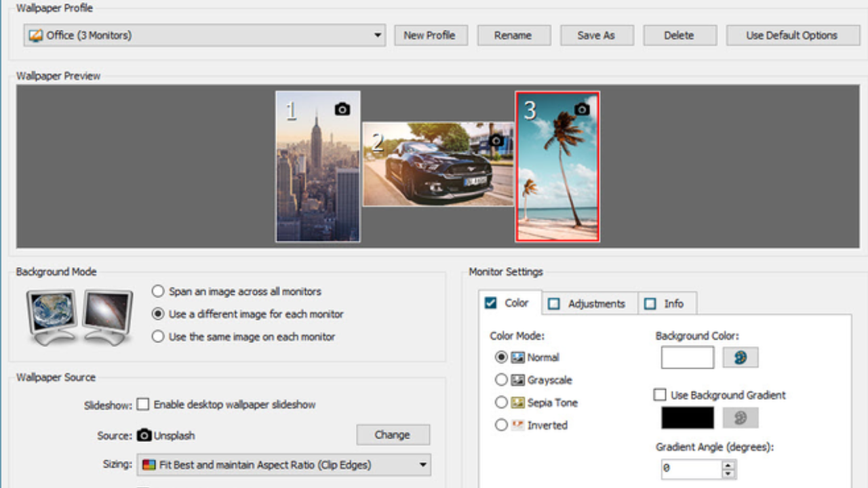Viewport: 868px width, 488px height.
Task: Increase the Gradient Angle with the up arrow
Action: point(728,465)
